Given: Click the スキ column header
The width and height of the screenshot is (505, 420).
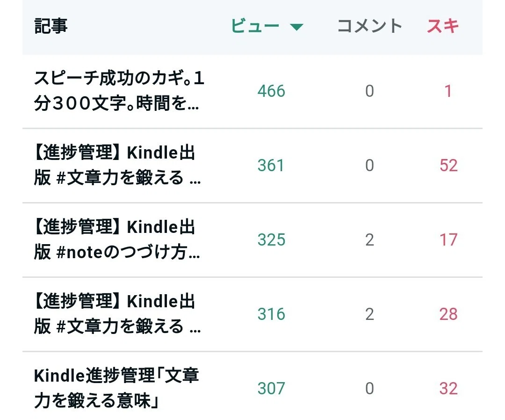Looking at the screenshot, I should point(443,26).
